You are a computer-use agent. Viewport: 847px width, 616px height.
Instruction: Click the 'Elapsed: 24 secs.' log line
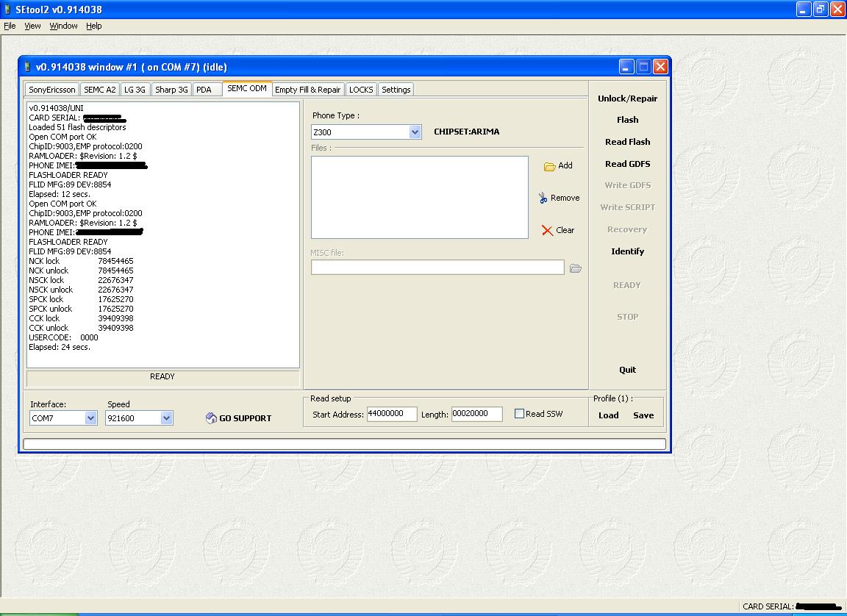[x=60, y=347]
